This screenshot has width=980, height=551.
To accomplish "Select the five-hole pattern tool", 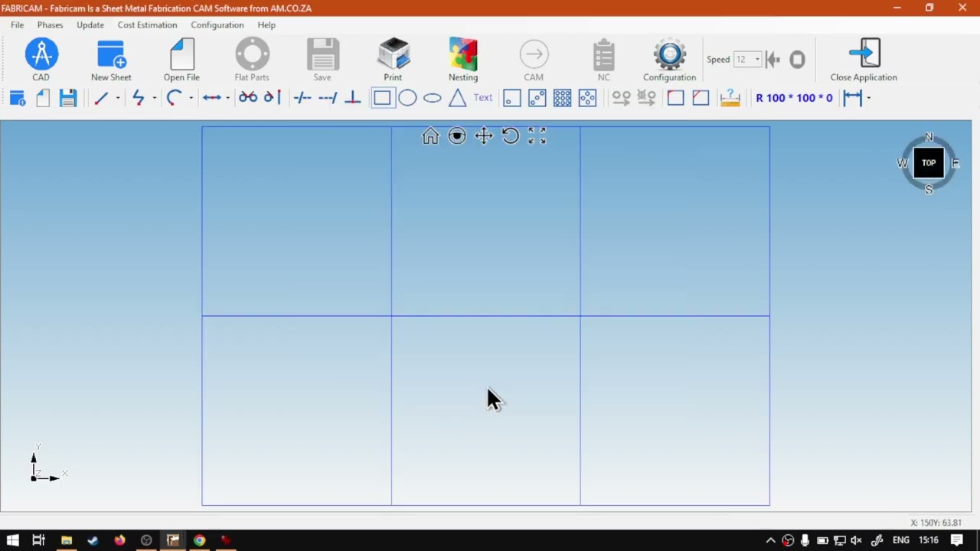I will (x=588, y=98).
